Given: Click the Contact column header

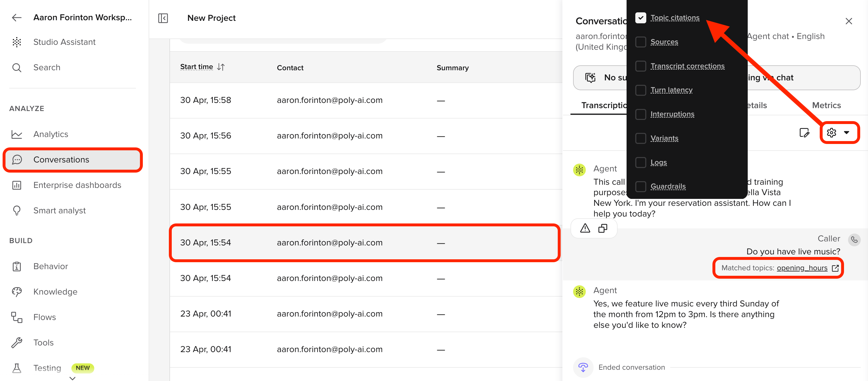Looking at the screenshot, I should (290, 68).
